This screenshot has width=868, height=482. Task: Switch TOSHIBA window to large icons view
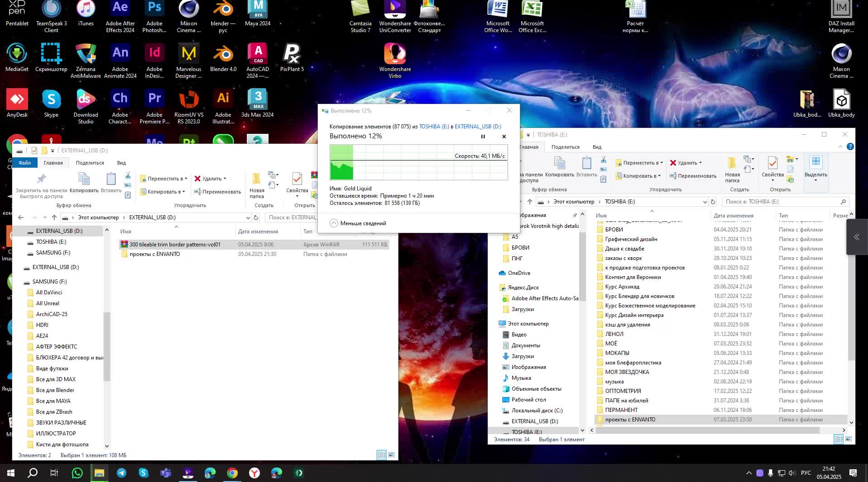point(849,439)
